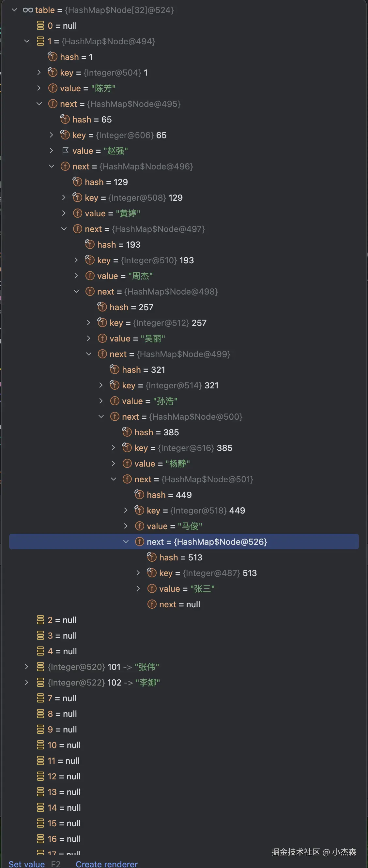The image size is (368, 868).
Task: Expand key = {Integer@506} 65
Action: (52, 135)
